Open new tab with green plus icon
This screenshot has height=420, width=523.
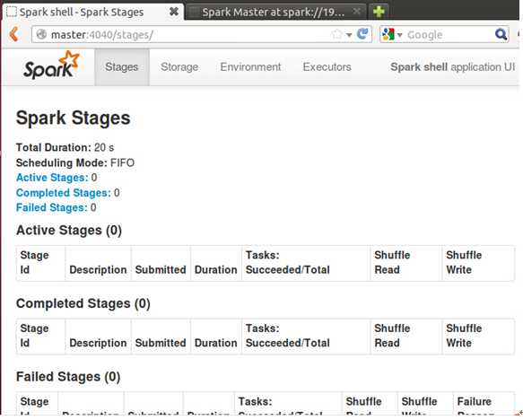click(379, 12)
